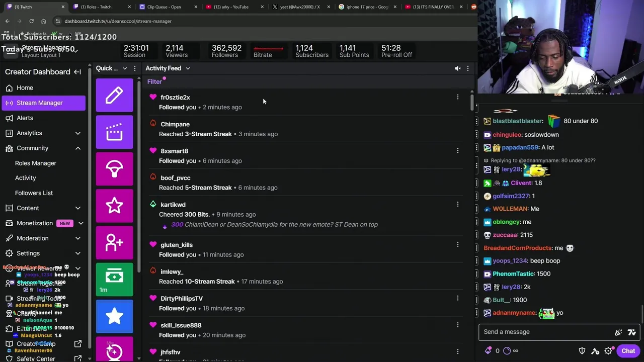644x362 pixels.
Task: Switch to arky - YouTube tab
Action: tap(233, 7)
